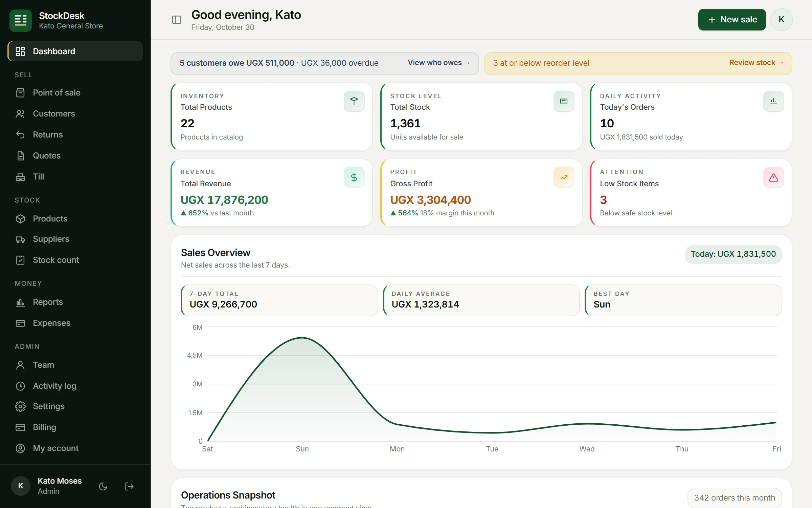Open Dashboard in the sidebar
The image size is (812, 508).
75,51
